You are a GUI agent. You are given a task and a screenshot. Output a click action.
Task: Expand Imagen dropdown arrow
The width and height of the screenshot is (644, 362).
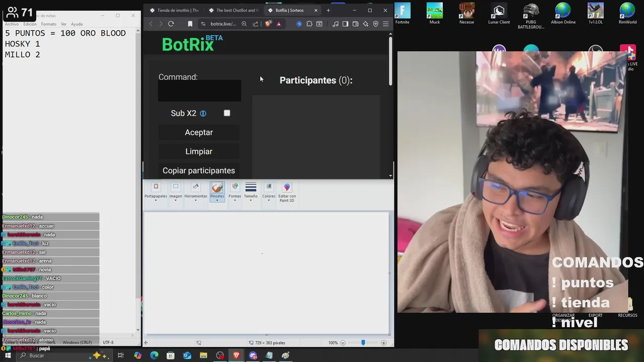tap(176, 201)
